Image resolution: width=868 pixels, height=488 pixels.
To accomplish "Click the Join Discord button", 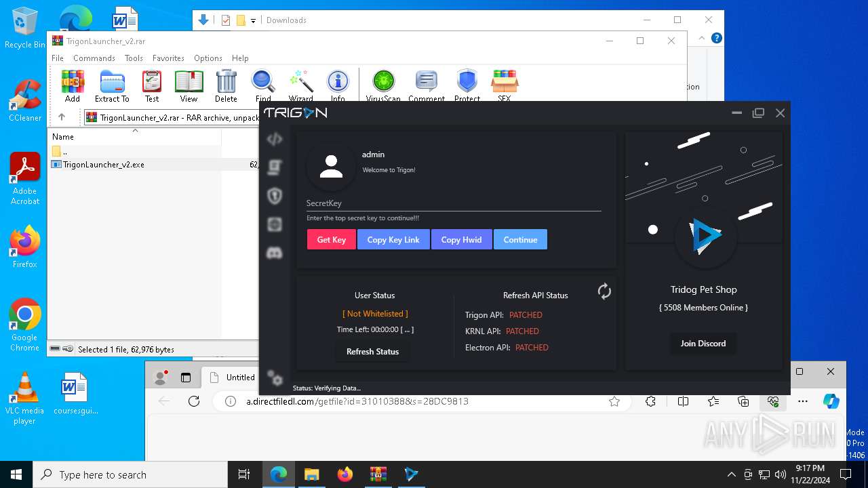I will [x=703, y=343].
